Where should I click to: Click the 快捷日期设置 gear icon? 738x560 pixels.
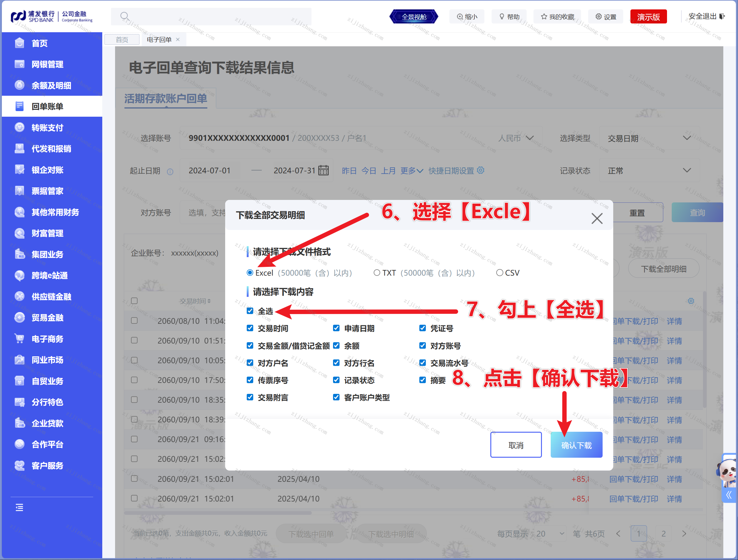click(x=480, y=170)
